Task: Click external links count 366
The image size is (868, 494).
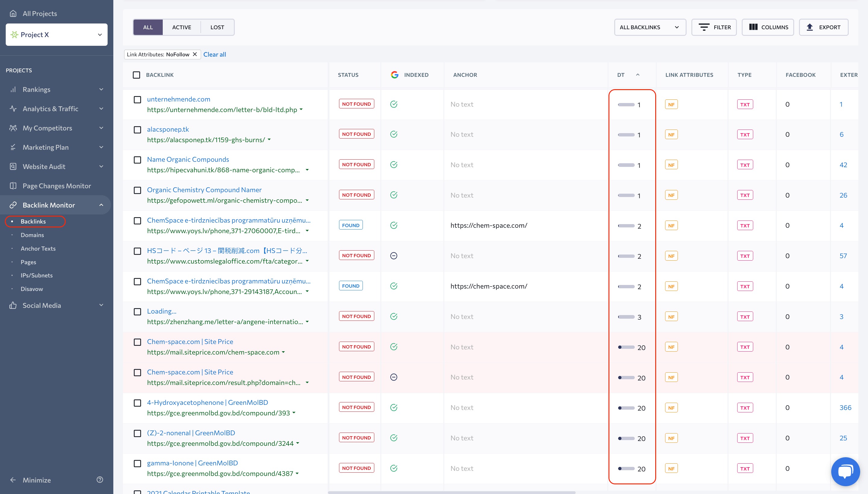Action: click(x=845, y=408)
